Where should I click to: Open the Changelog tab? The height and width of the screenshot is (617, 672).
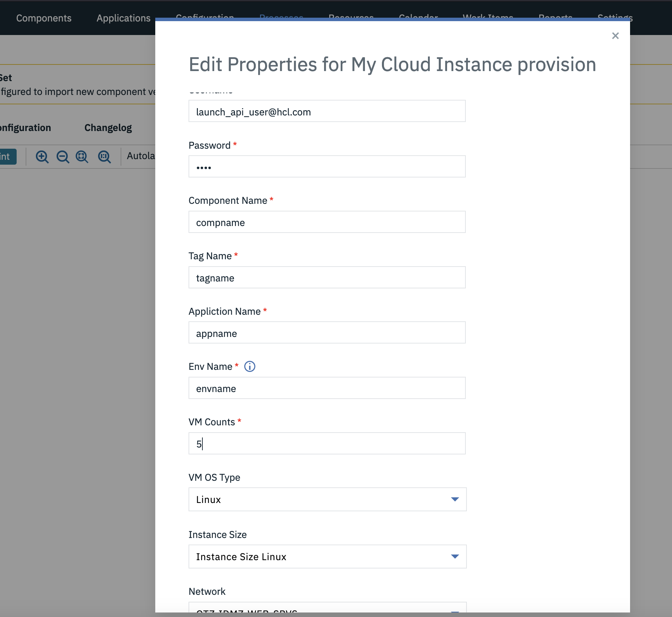[x=108, y=128]
